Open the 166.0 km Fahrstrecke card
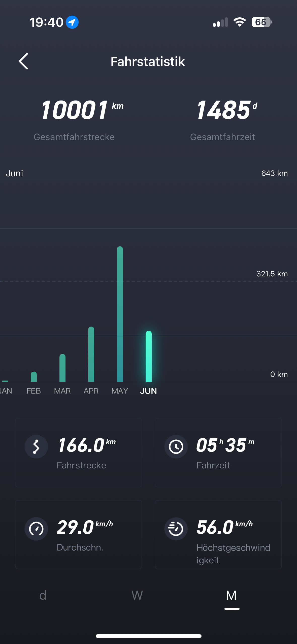Viewport: 297px width, 644px height. pyautogui.click(x=79, y=453)
